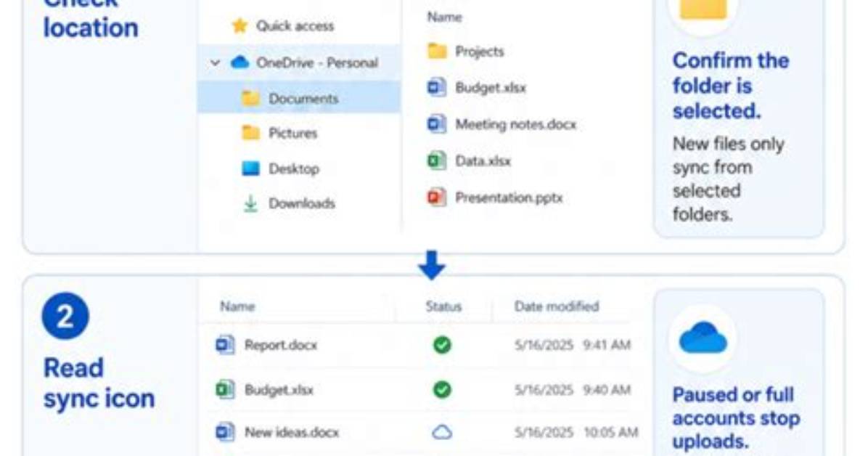Click the OneDrive cloud logo above Paused or full

[x=703, y=338]
